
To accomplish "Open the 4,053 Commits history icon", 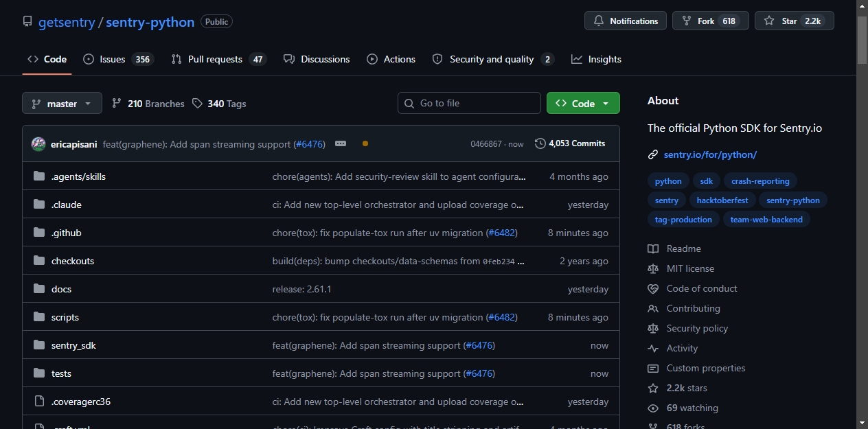I will click(x=540, y=143).
